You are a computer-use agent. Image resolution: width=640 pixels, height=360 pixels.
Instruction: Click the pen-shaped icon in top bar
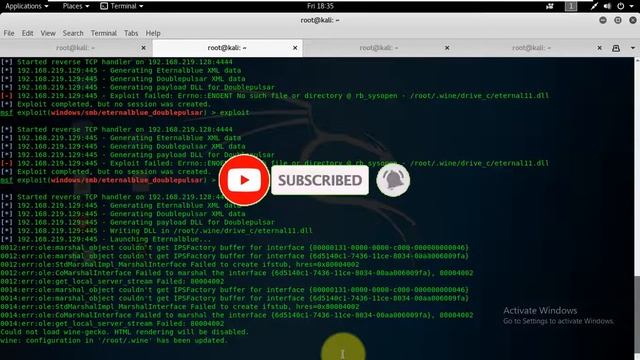coord(594,6)
